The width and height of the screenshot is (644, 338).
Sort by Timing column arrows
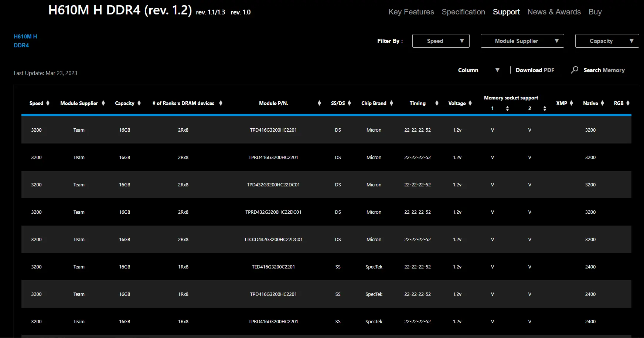tap(437, 103)
